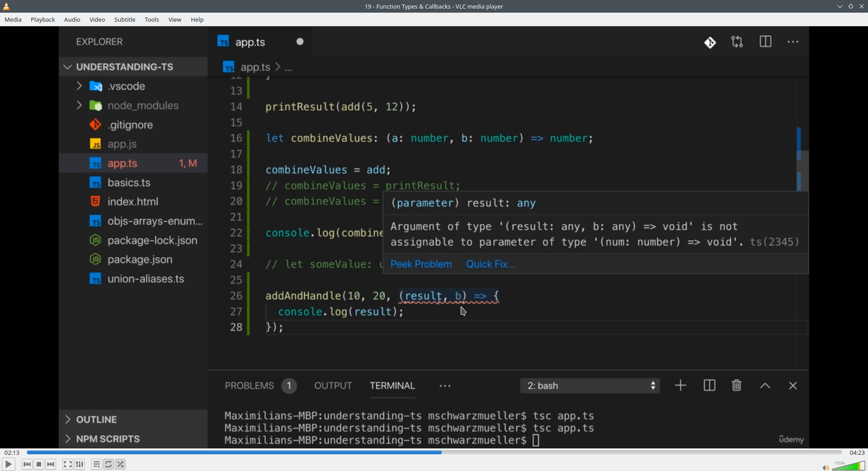Open the Media menu
This screenshot has width=868, height=471.
coord(13,20)
